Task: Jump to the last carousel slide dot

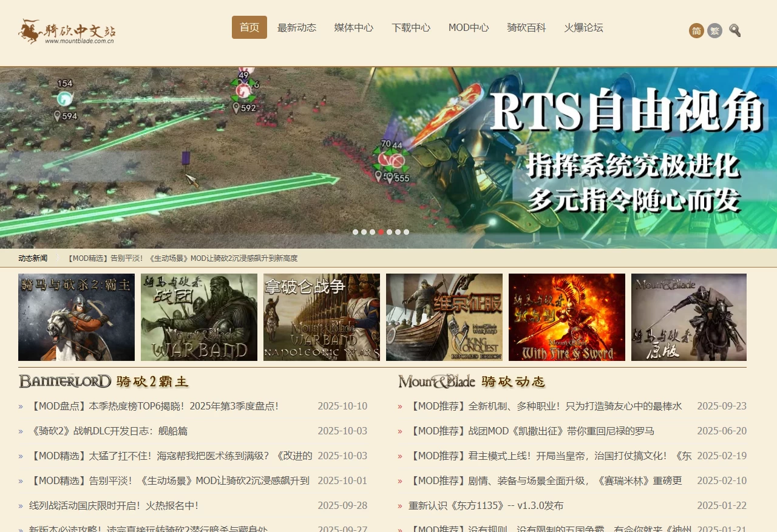Action: point(406,232)
